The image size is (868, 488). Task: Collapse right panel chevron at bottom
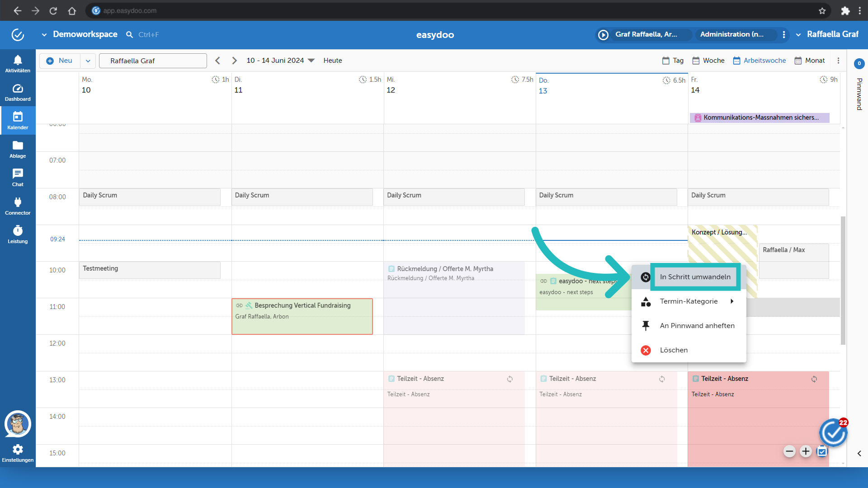(x=859, y=453)
